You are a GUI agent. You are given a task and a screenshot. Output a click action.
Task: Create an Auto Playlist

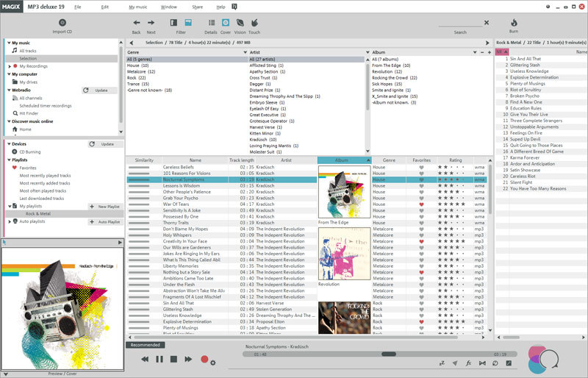tap(105, 222)
